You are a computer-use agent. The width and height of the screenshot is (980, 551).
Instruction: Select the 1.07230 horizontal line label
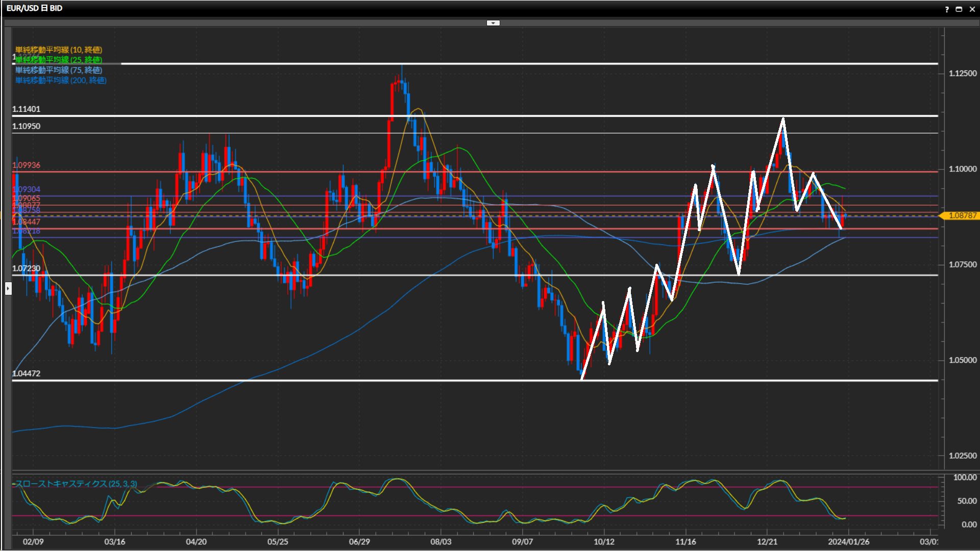[x=26, y=268]
